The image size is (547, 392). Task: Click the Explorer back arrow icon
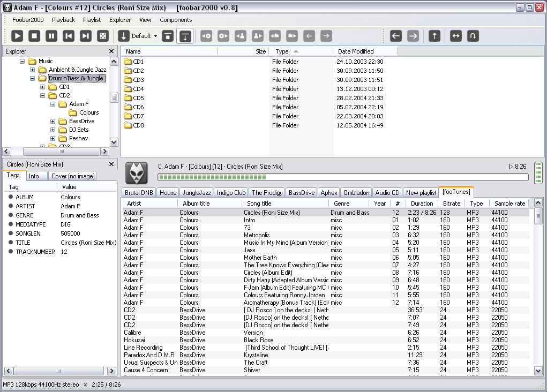click(x=395, y=36)
